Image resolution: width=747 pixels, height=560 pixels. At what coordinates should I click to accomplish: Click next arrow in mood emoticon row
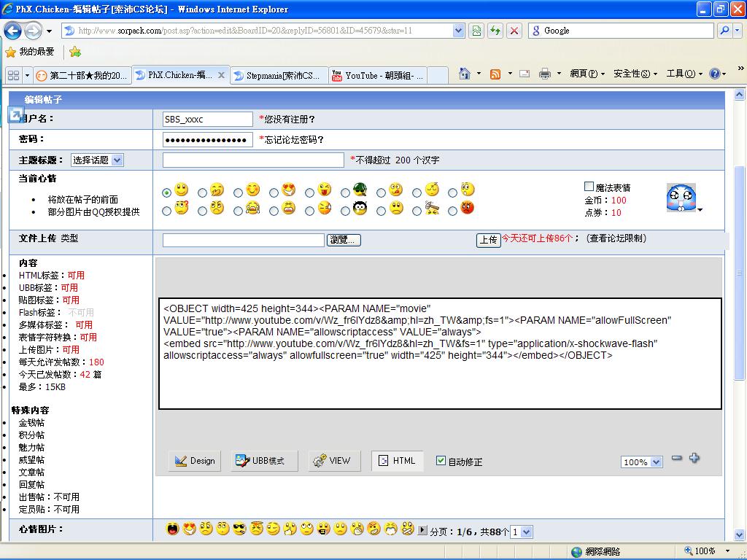click(x=422, y=530)
